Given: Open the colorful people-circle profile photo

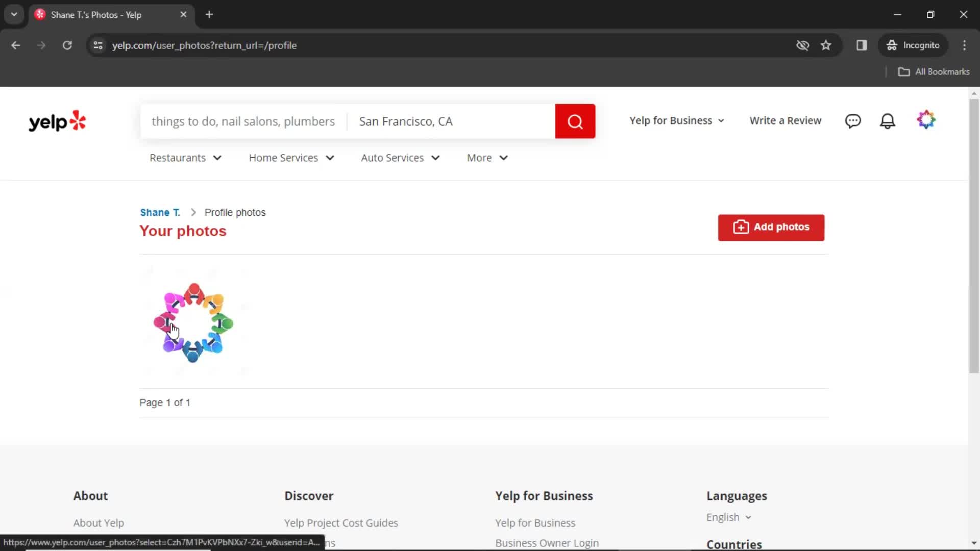Looking at the screenshot, I should [x=193, y=322].
